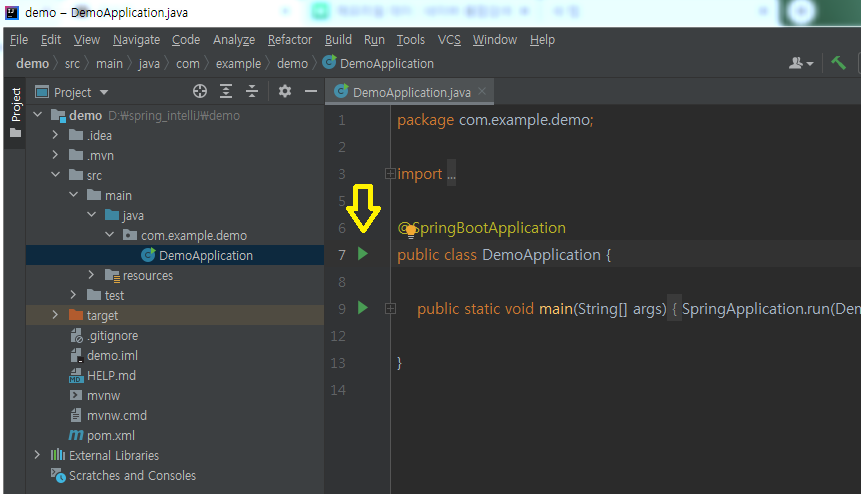
Task: Open the Code menu
Action: [186, 40]
